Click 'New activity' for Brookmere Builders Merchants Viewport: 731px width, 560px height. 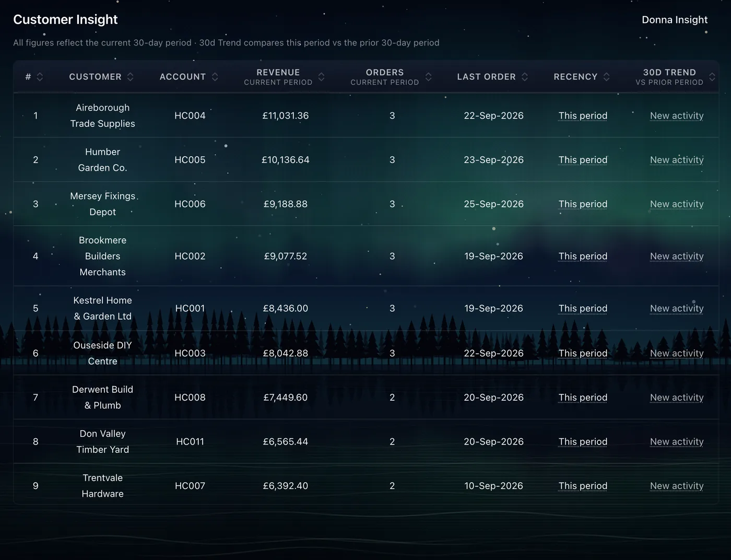[x=677, y=256]
